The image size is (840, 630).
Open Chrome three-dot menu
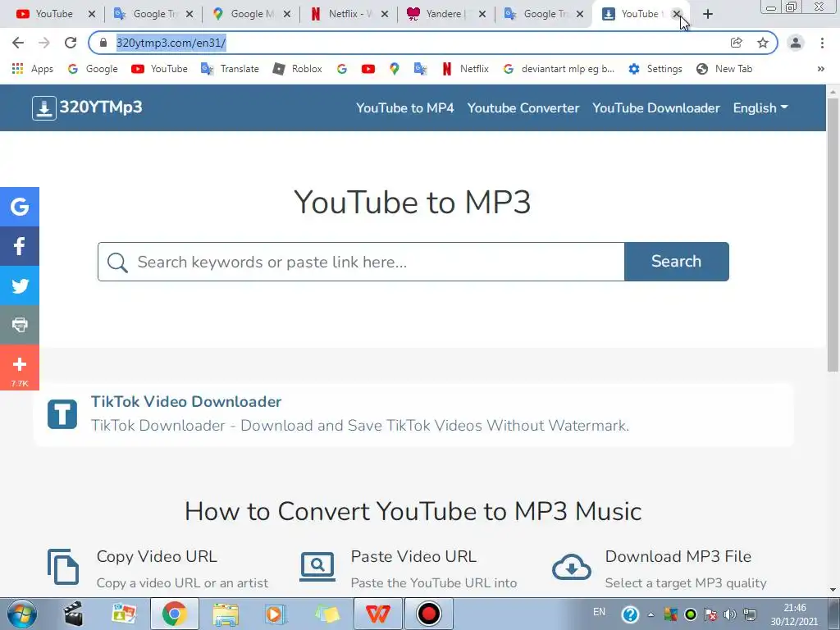(822, 43)
